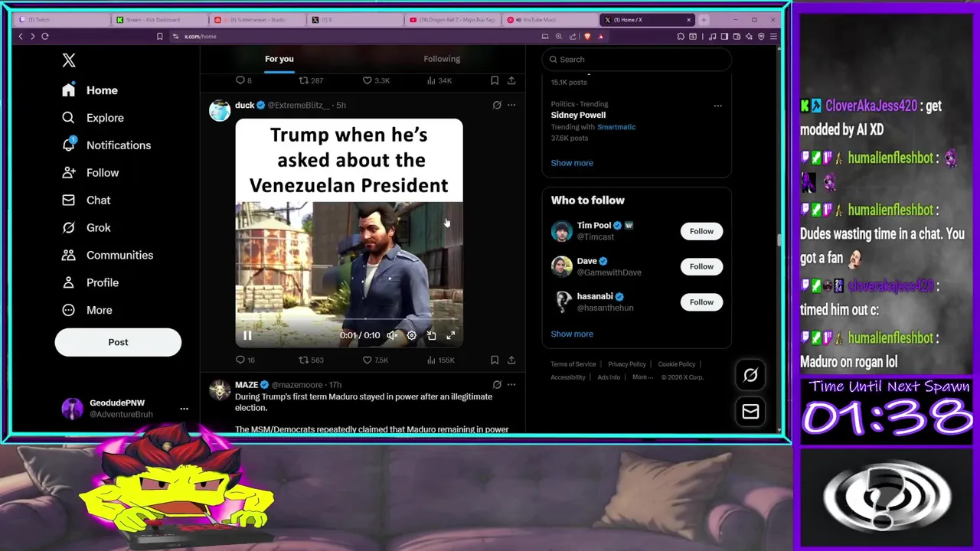Viewport: 980px width, 551px height.
Task: Reload the page in browser toolbar
Action: [45, 36]
